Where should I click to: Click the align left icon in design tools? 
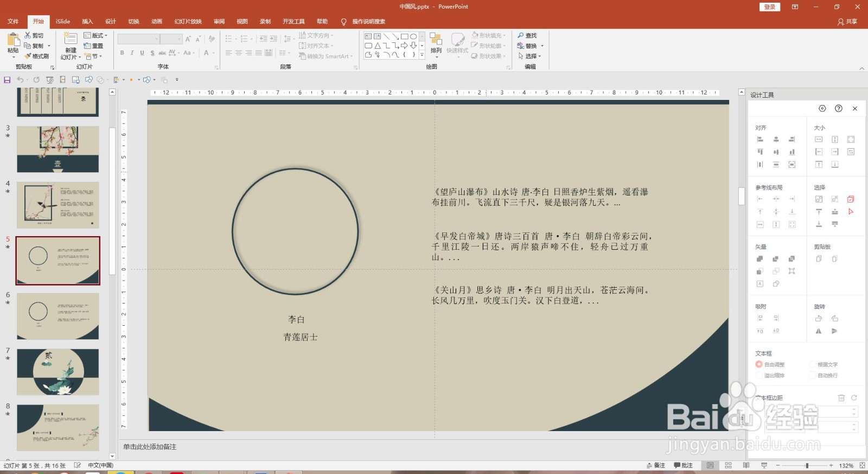[x=760, y=140]
